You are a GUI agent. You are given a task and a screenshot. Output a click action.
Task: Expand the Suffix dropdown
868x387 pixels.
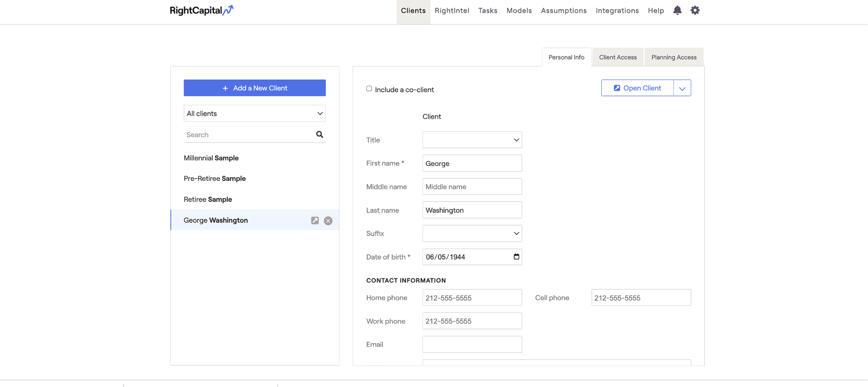pyautogui.click(x=472, y=233)
